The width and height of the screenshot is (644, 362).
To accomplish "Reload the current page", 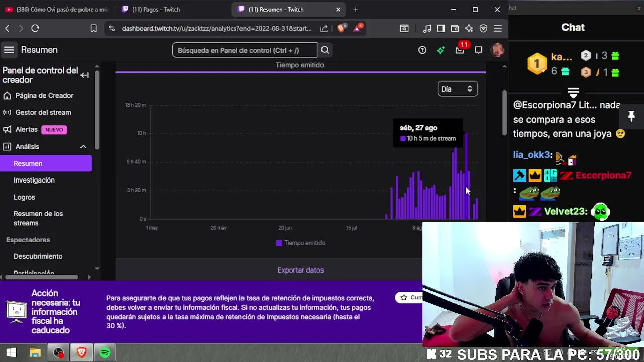I will 35,29.
